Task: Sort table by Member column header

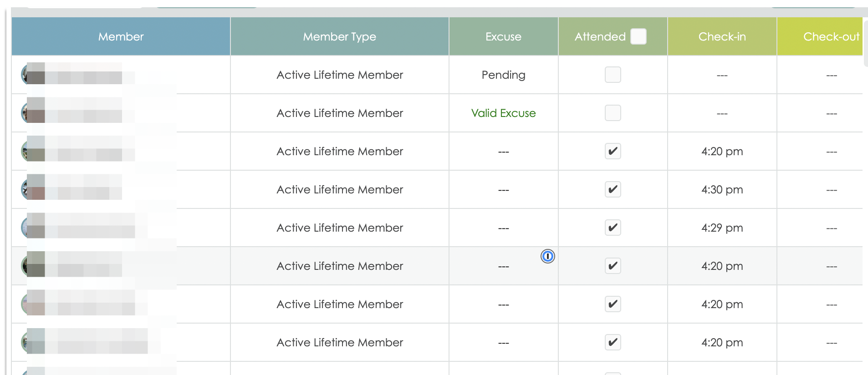Action: (121, 36)
